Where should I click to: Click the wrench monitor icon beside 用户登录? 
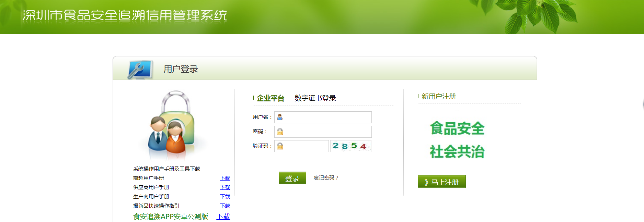(140, 69)
